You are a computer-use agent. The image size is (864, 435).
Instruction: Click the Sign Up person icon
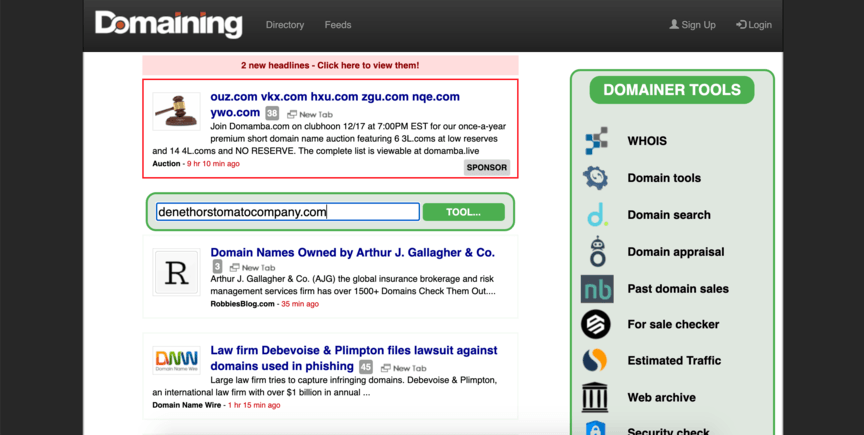point(674,24)
